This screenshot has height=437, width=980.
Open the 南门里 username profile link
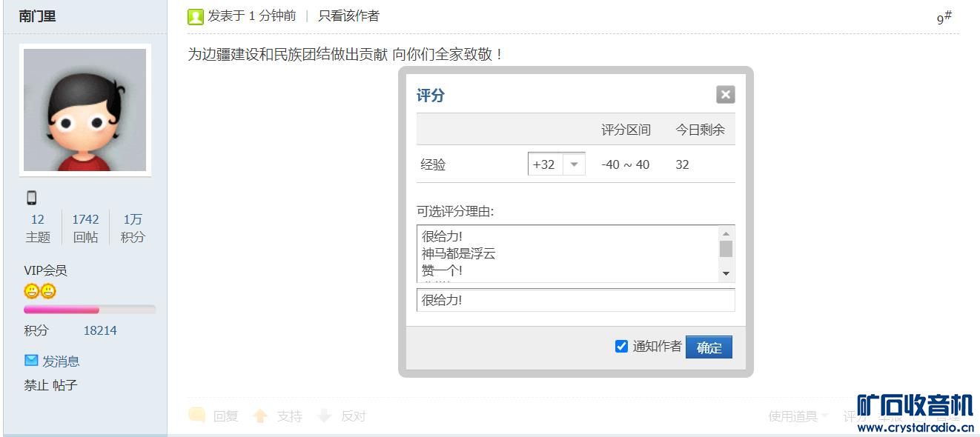click(38, 16)
